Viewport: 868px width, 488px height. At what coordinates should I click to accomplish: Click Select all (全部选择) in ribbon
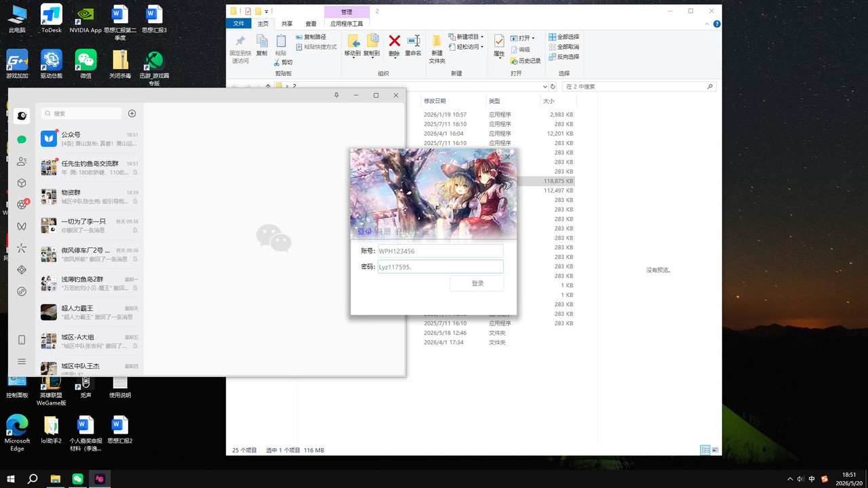tap(564, 37)
